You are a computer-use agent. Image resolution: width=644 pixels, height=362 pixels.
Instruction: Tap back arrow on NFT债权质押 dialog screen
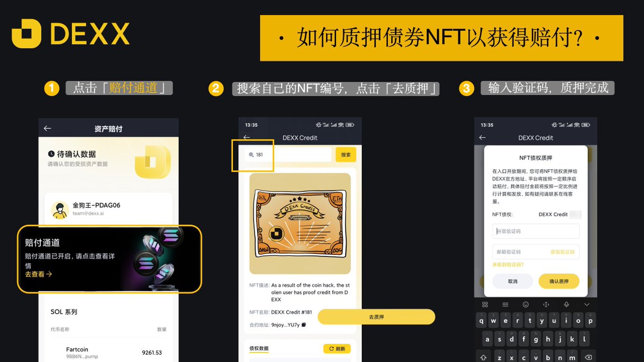pyautogui.click(x=482, y=138)
